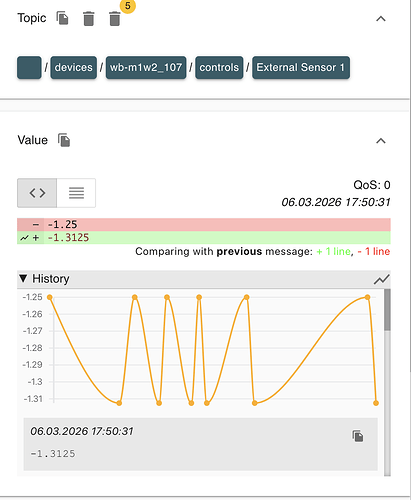Click the last data point on chart
The image size is (411, 500).
click(376, 403)
